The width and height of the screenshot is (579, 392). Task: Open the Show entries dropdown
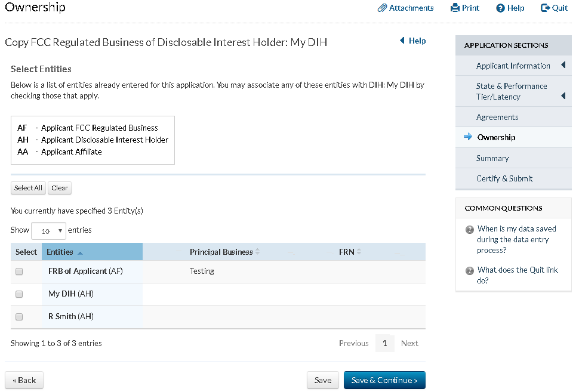[x=48, y=231]
